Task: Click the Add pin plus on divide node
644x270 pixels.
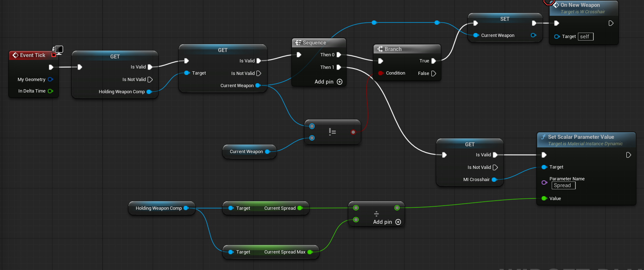Action: point(398,222)
